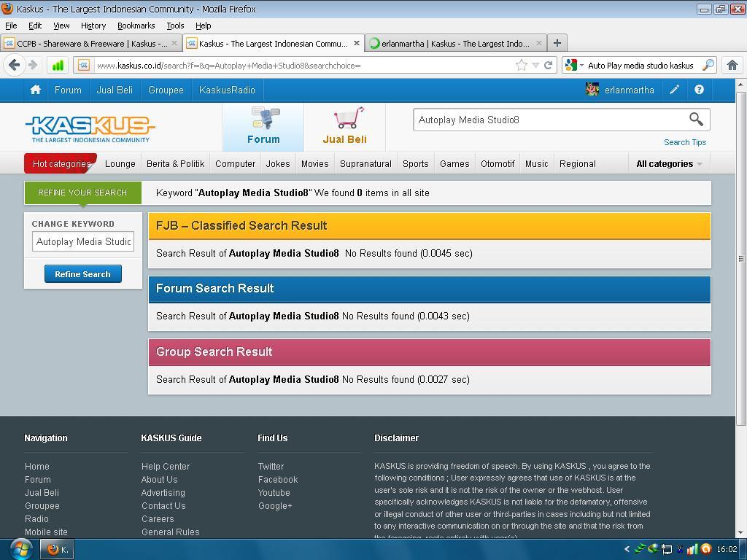Close the CCPB Shareware tab

click(x=174, y=43)
